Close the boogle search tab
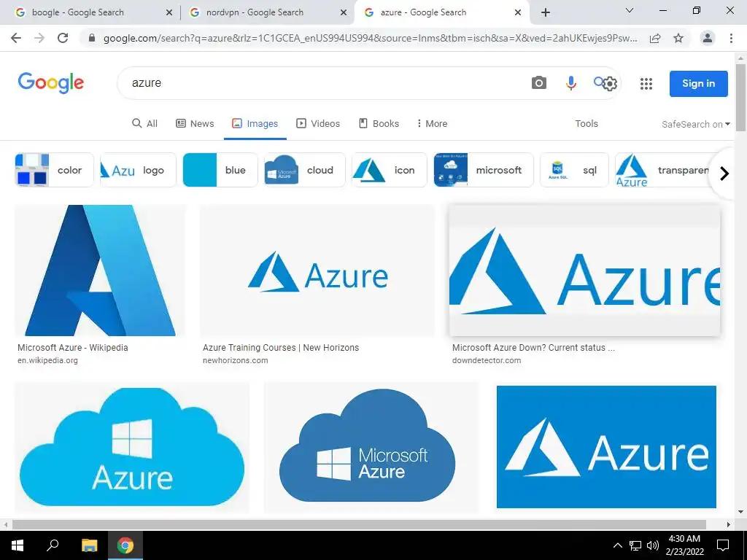This screenshot has height=560, width=747. 169,13
